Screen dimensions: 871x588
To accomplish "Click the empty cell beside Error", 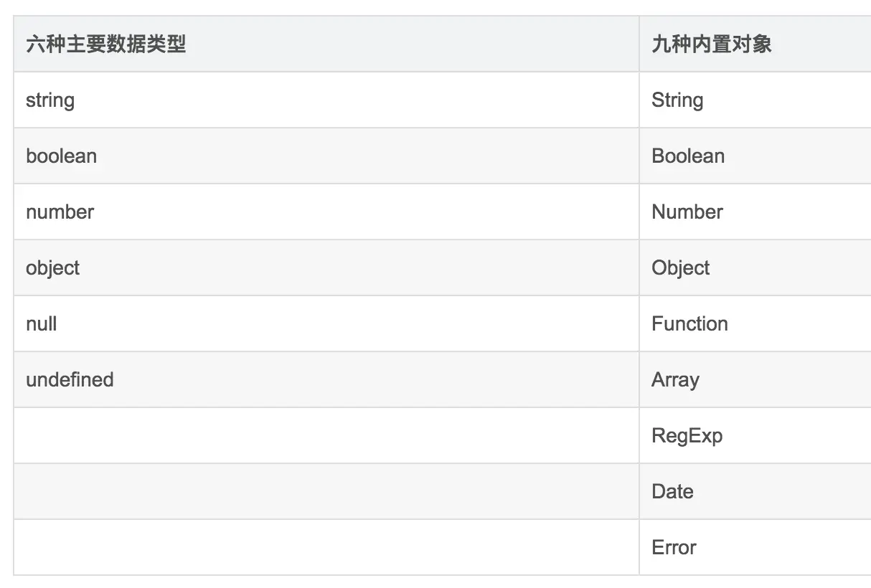I will (x=326, y=547).
